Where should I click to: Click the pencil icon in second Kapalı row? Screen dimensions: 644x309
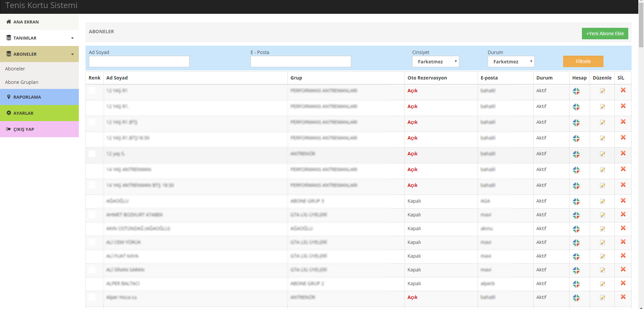602,215
